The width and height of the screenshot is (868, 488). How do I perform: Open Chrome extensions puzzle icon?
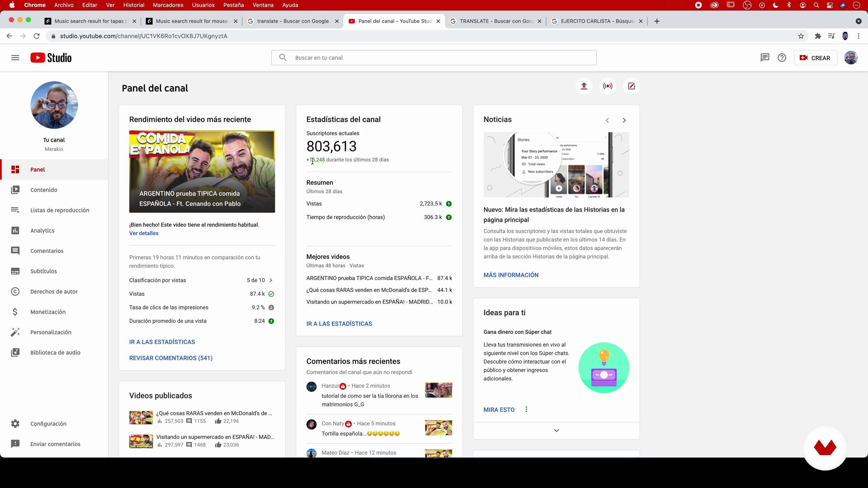818,36
